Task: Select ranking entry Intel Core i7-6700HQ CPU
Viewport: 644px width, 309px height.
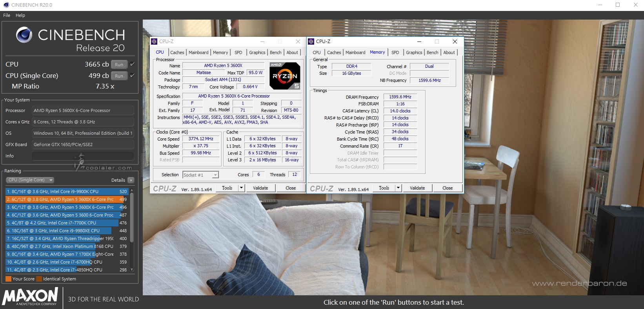Action: click(x=67, y=262)
